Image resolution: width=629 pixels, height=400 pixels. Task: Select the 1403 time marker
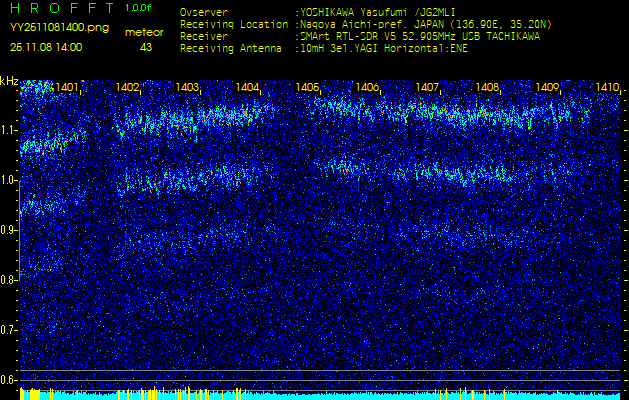click(187, 88)
